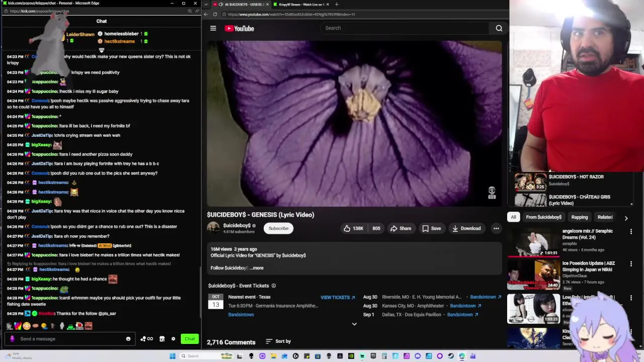Click VIEW TICKETS link for Texas event
This screenshot has height=362, width=644.
338,297
